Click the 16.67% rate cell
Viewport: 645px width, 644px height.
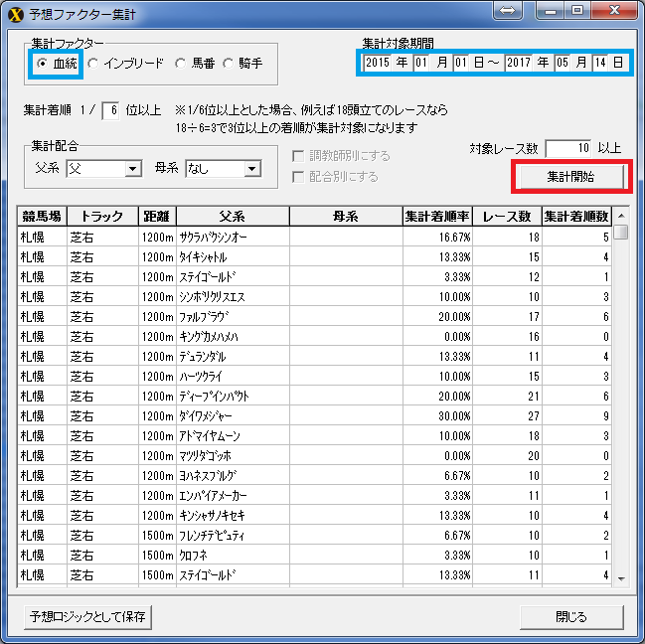(x=437, y=237)
